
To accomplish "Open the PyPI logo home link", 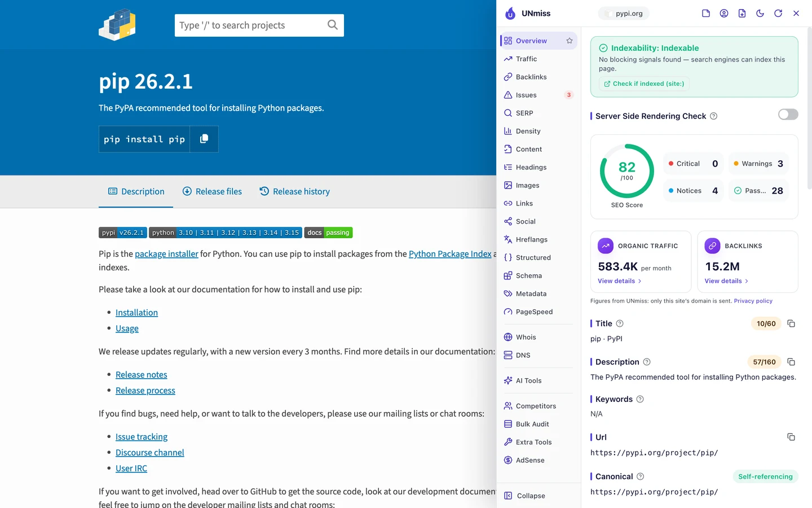I will [x=117, y=25].
